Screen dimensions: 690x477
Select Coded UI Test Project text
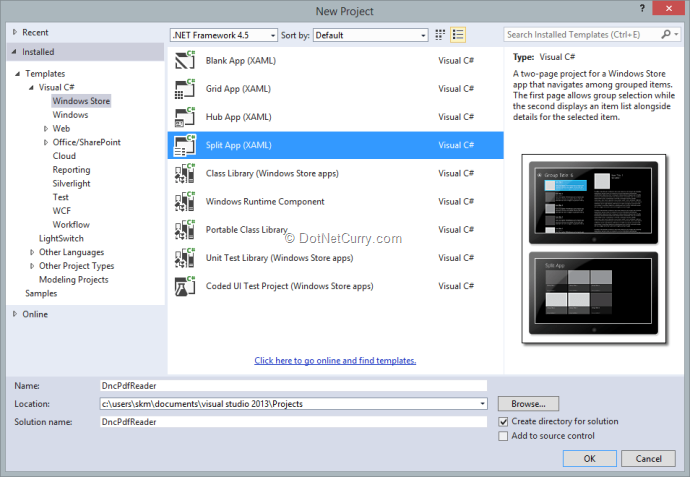[290, 286]
